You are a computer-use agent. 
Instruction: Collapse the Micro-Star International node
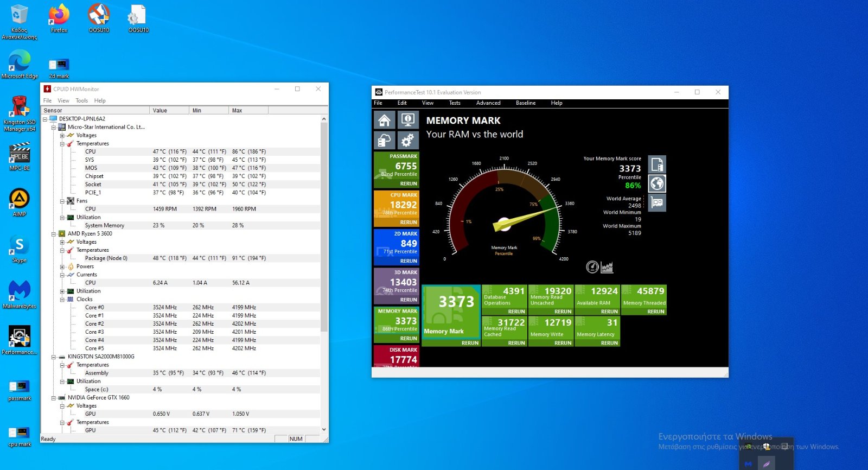pyautogui.click(x=54, y=127)
